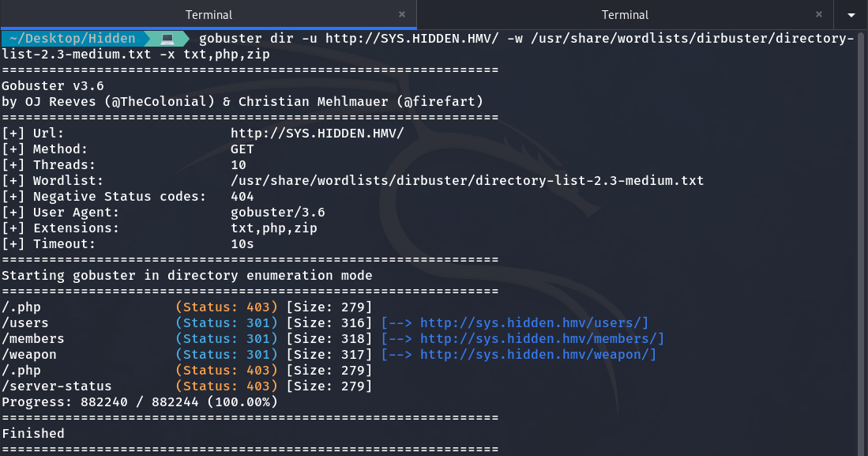Close the left Terminal tab
868x456 pixels.
402,15
